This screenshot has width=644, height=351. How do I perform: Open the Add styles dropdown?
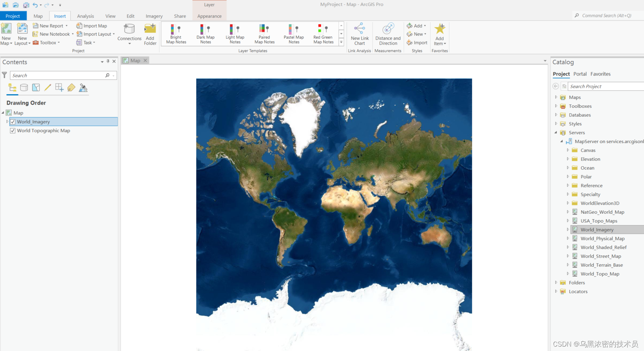coord(425,26)
